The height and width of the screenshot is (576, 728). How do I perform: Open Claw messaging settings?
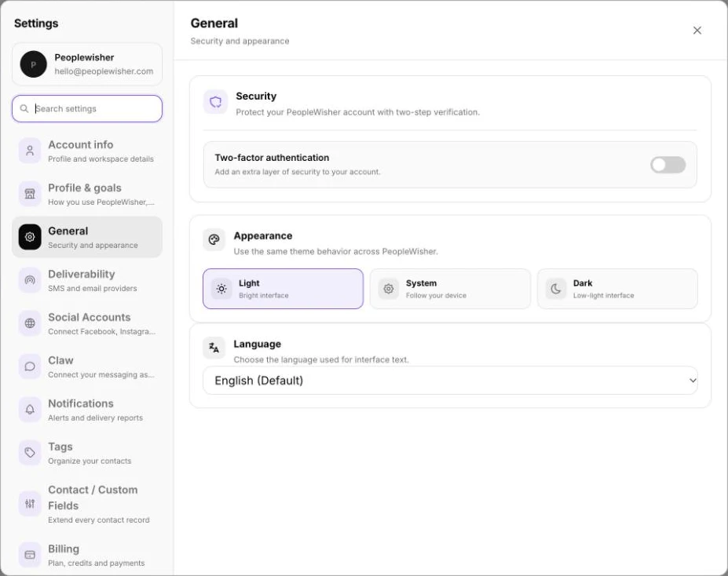(x=87, y=366)
